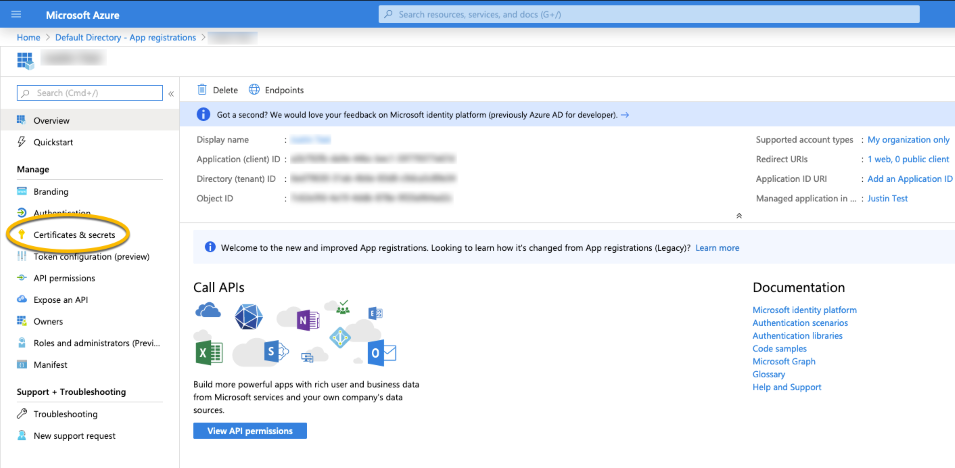Click the welcome banner info icon
Viewport: 955px width, 468px height.
pos(210,247)
